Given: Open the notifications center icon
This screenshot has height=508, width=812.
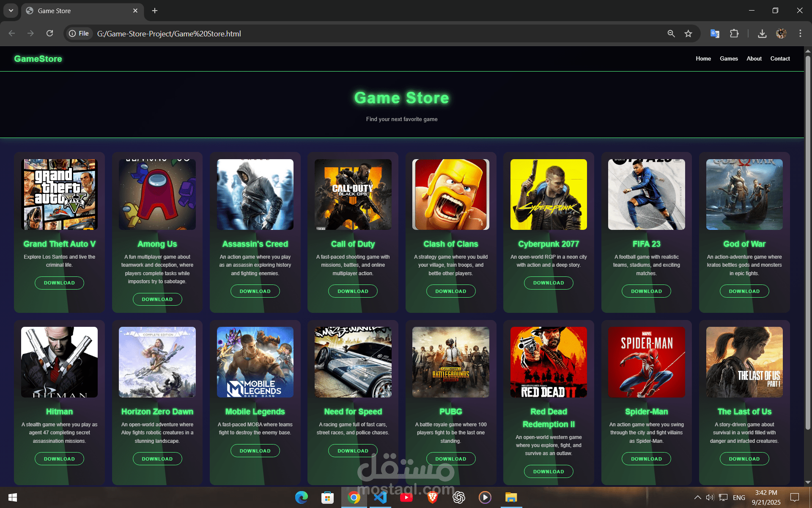Looking at the screenshot, I should (x=795, y=497).
